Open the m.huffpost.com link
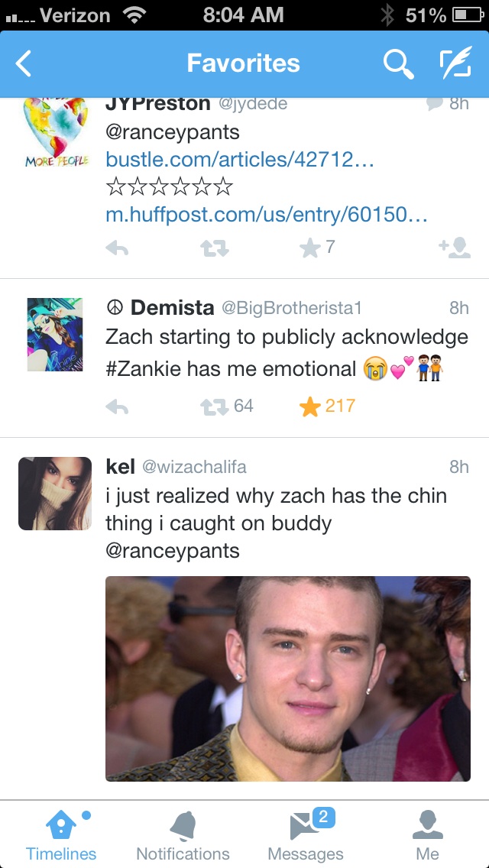489x868 pixels. coord(267,215)
